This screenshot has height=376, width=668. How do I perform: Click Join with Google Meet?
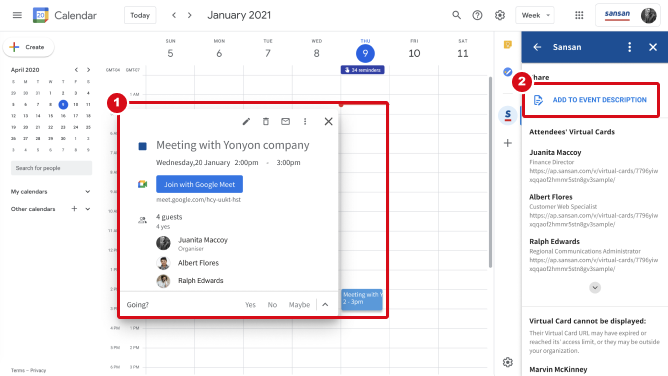tap(199, 184)
